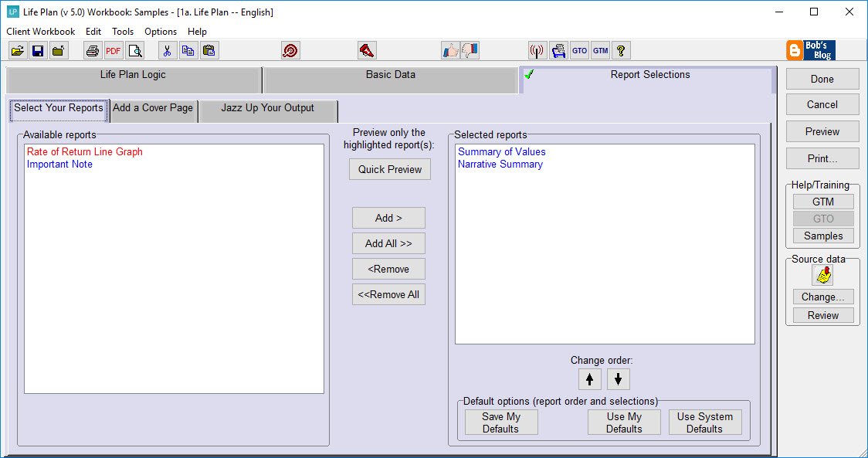Open Bob's Blog from the toolbar
Viewport: 868px width, 458px height.
tap(810, 49)
